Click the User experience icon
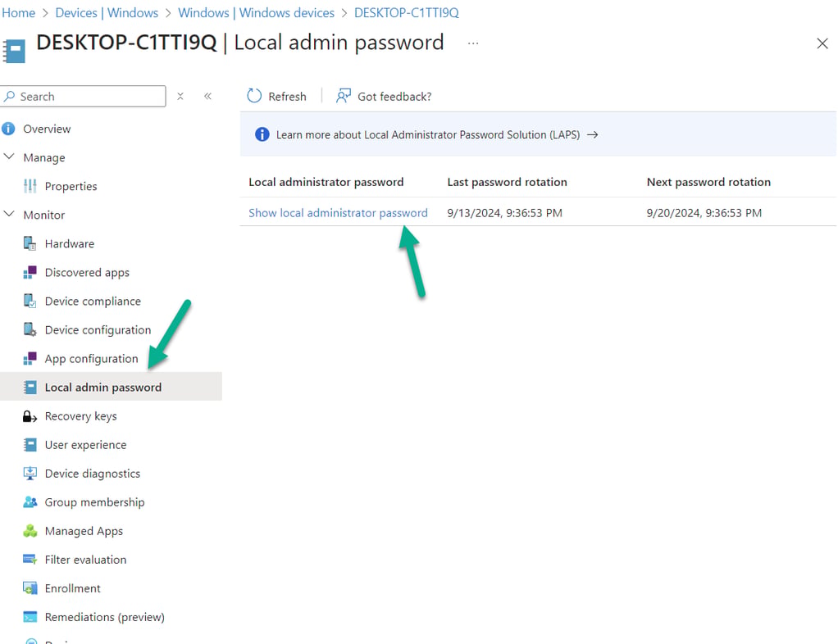The height and width of the screenshot is (644, 838). tap(30, 445)
